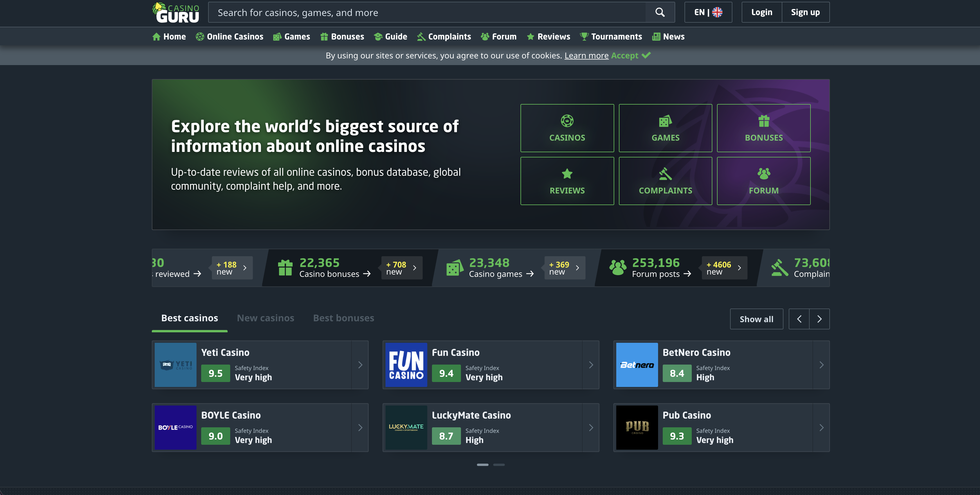Open Pub Casino via its right chevron
The width and height of the screenshot is (980, 495).
pos(821,428)
